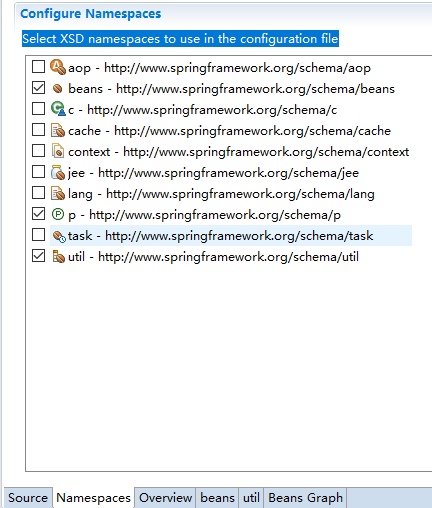The height and width of the screenshot is (508, 432).
Task: Uncheck the beans namespace checkbox
Action: tap(38, 88)
